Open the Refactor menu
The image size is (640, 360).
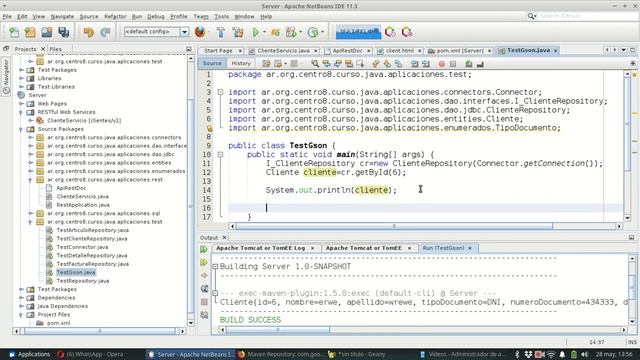[115, 16]
